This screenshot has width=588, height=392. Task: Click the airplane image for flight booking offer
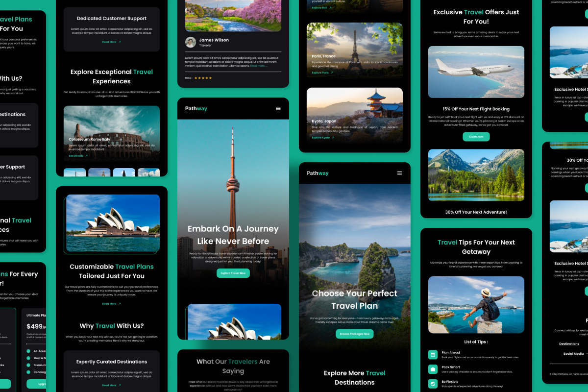pos(476,72)
